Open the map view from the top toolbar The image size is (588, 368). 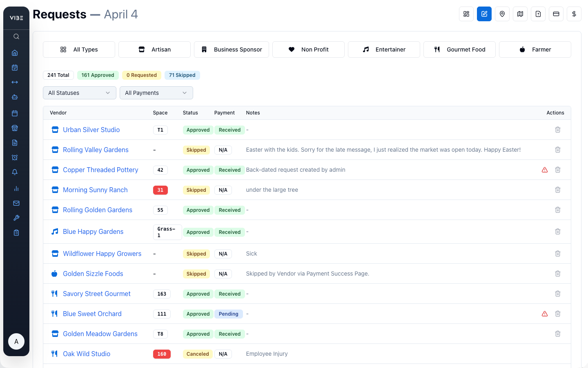point(520,13)
